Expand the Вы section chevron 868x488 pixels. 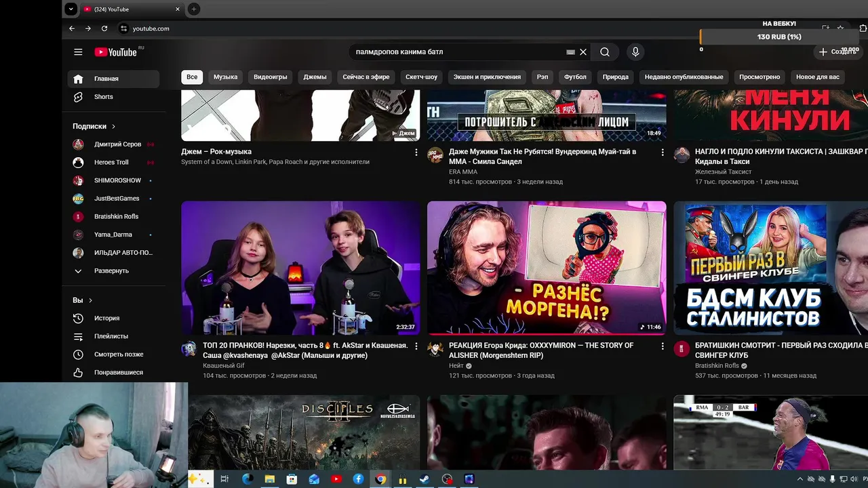pyautogui.click(x=91, y=300)
